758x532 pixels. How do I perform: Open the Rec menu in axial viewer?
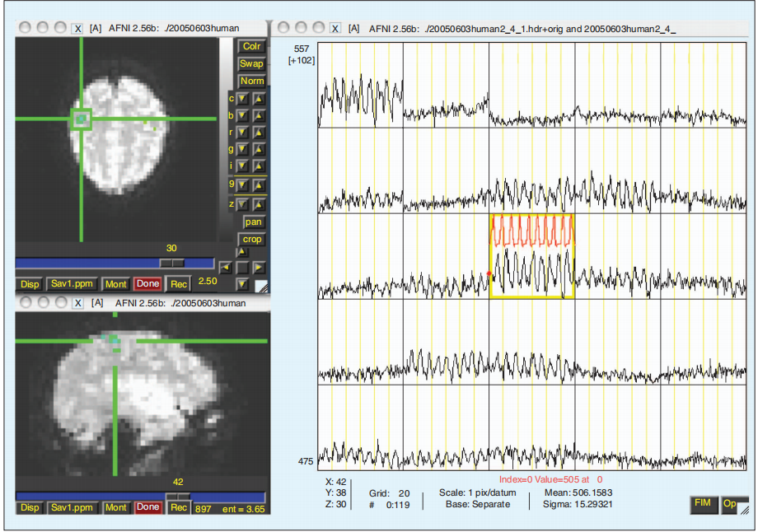pos(178,284)
